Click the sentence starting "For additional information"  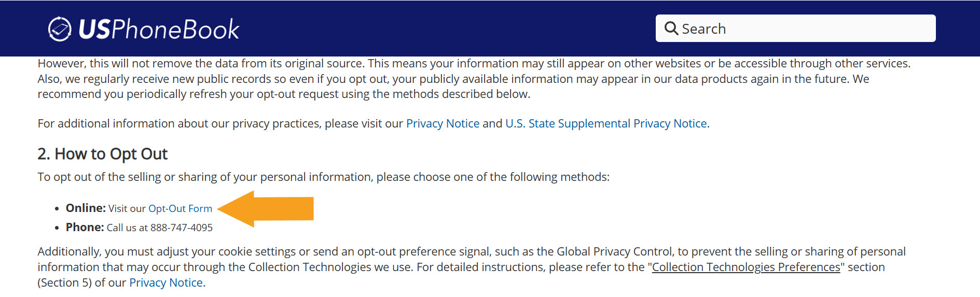point(218,123)
